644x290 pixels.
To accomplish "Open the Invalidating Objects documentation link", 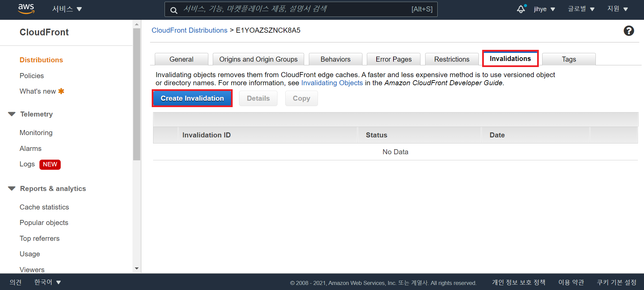I will 332,83.
